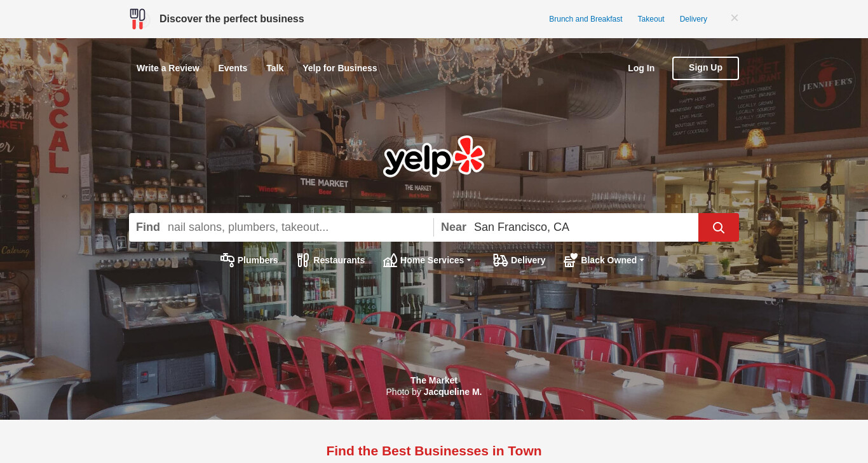Click the utensils icon in top banner
The image size is (868, 463).
click(x=137, y=19)
